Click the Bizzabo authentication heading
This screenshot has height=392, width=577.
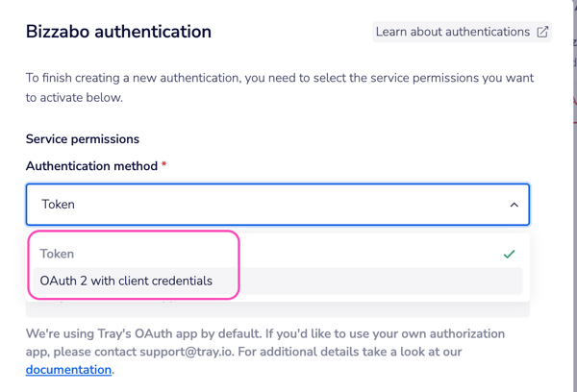click(x=118, y=32)
